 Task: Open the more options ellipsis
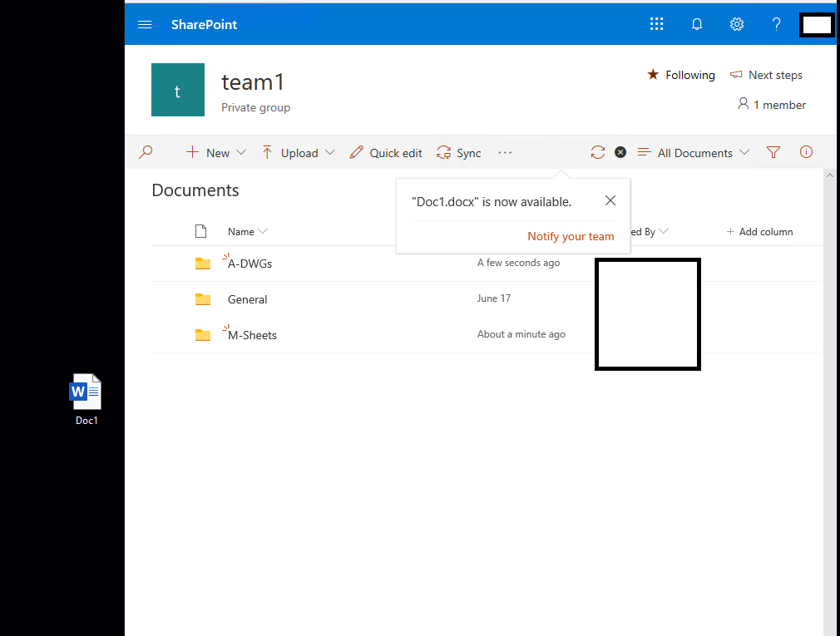point(505,153)
